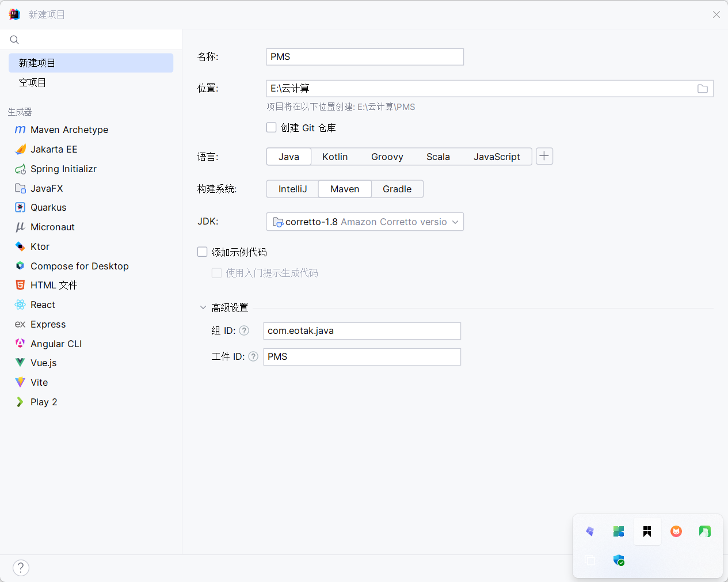Viewport: 728px width, 582px height.
Task: Open the Quarkus generator icon
Action: coord(20,207)
